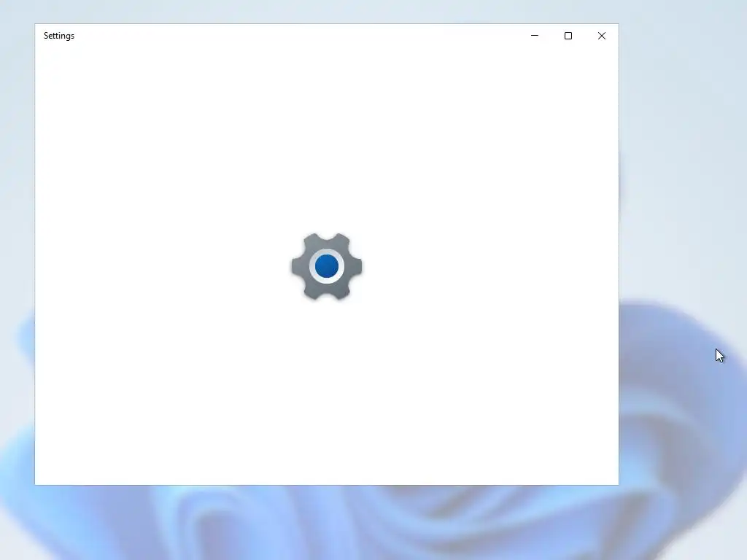Minimize the Settings window
This screenshot has height=560, width=747.
[x=535, y=36]
